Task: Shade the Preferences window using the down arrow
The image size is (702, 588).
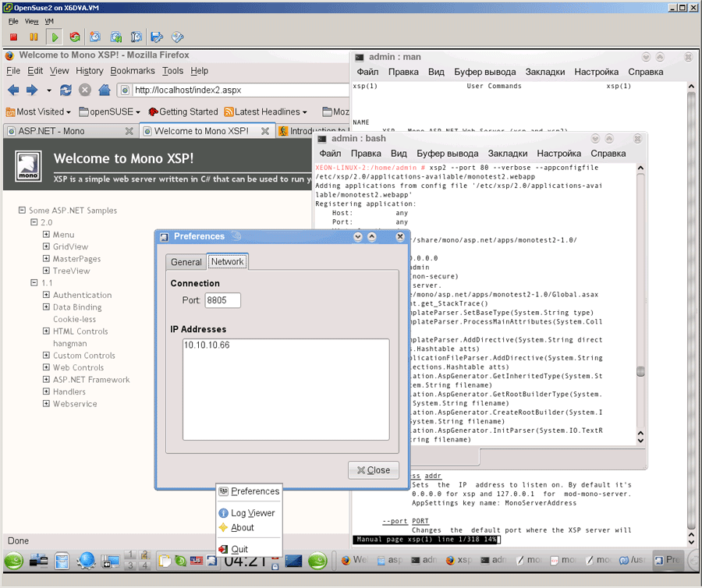Action: (358, 237)
